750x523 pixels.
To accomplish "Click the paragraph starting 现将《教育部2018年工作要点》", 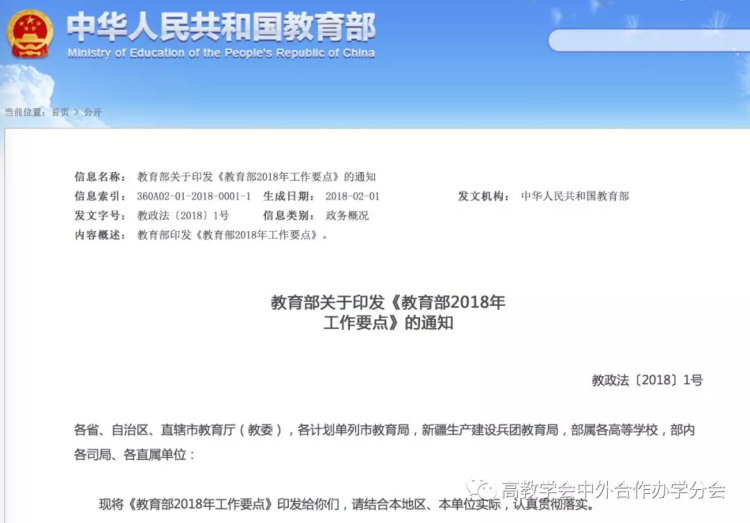I will tap(346, 504).
